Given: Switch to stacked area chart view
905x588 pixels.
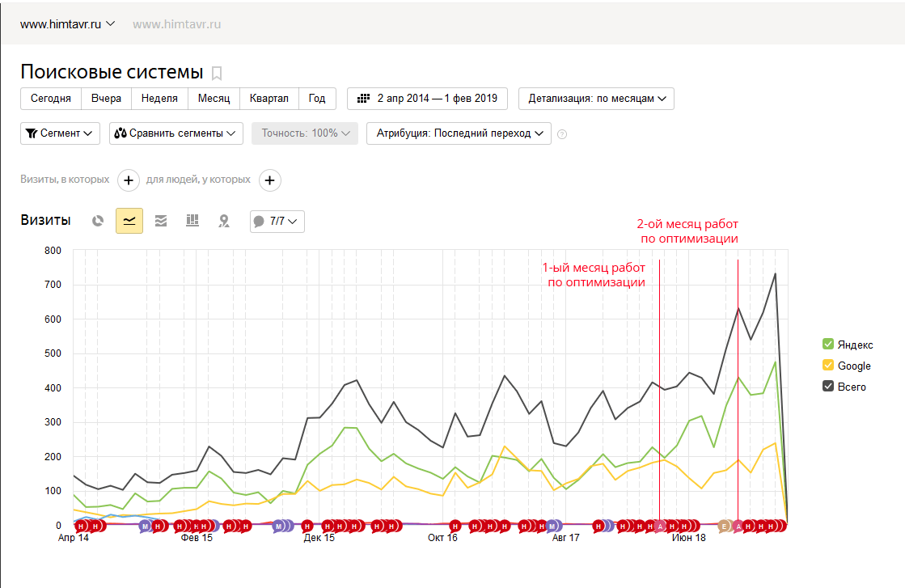Looking at the screenshot, I should 161,221.
